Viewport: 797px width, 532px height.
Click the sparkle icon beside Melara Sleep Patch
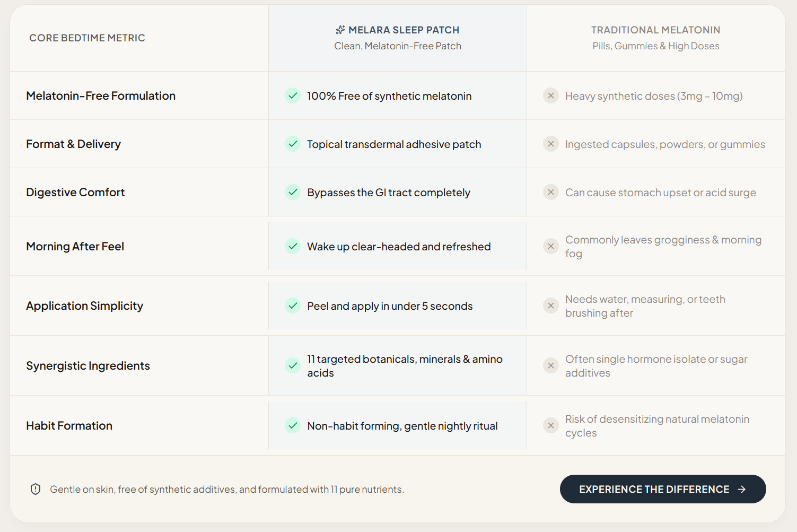[x=340, y=30]
